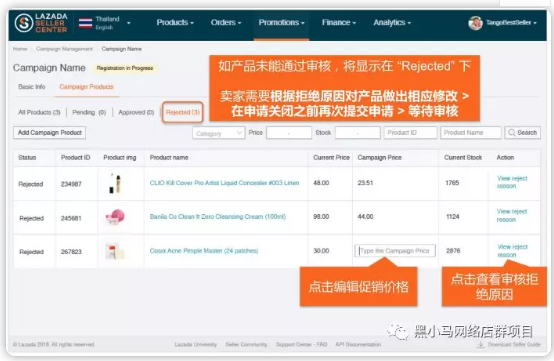Click the Current Stock column header

(463, 158)
